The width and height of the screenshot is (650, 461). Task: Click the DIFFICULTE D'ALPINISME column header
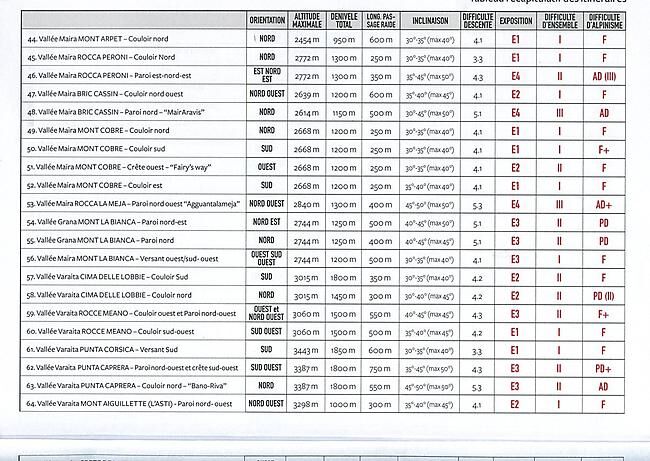(604, 21)
